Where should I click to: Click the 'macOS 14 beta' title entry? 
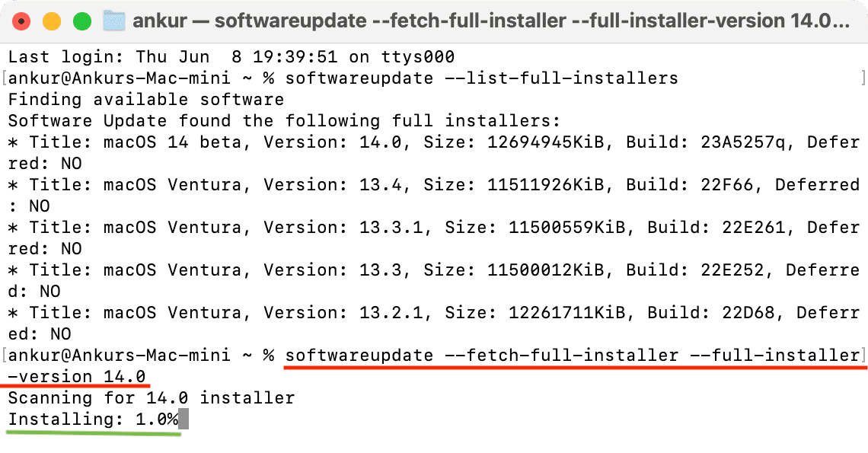173,142
